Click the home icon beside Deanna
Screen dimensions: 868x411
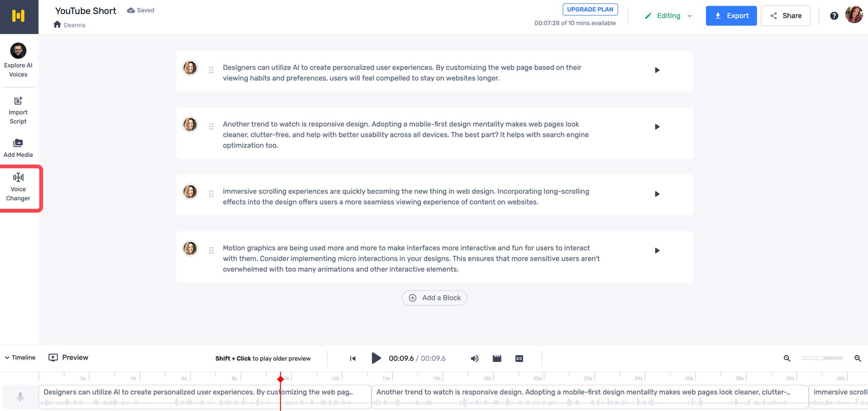pyautogui.click(x=57, y=25)
